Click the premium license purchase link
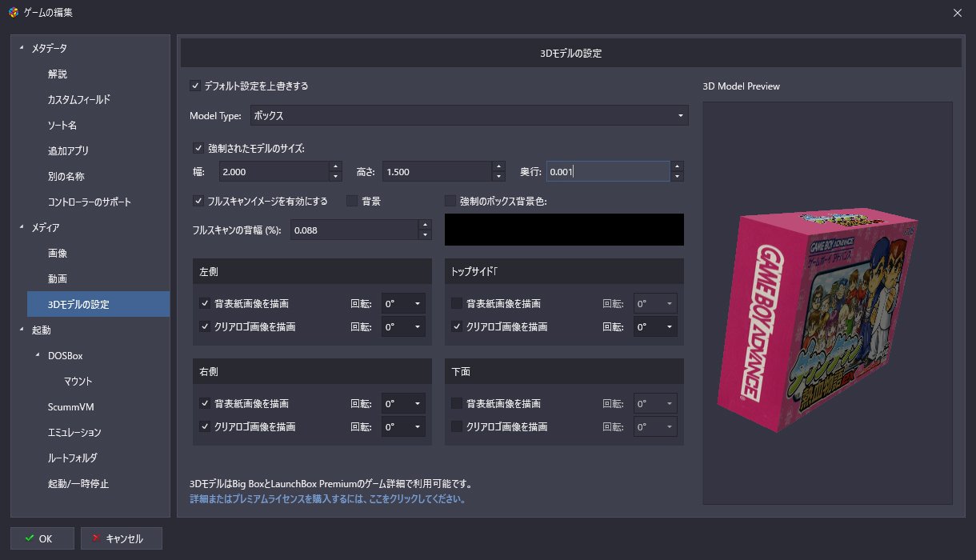The width and height of the screenshot is (976, 560). [x=327, y=498]
